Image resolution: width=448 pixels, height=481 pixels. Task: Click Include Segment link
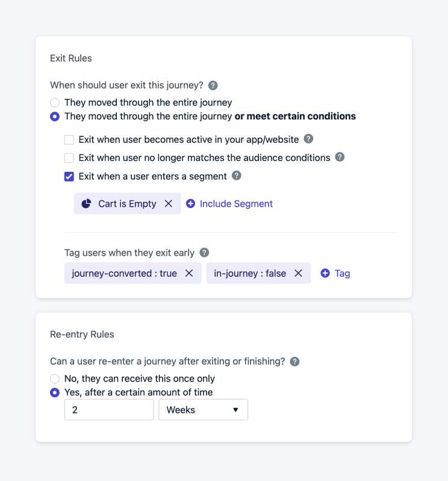pos(229,204)
